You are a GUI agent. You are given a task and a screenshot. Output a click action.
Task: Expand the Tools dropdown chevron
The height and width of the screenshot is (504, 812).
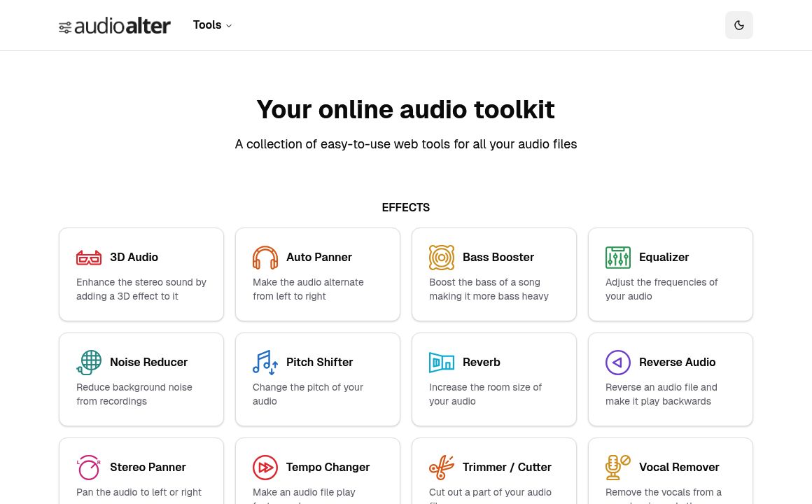[x=229, y=25]
